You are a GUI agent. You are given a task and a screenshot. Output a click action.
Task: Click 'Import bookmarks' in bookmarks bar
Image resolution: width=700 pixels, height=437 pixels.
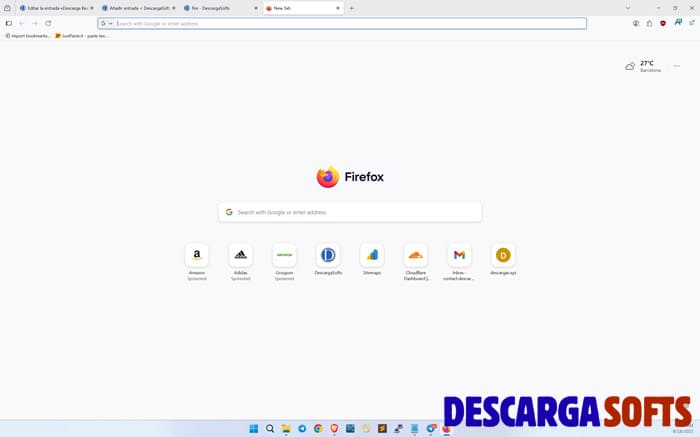(27, 36)
